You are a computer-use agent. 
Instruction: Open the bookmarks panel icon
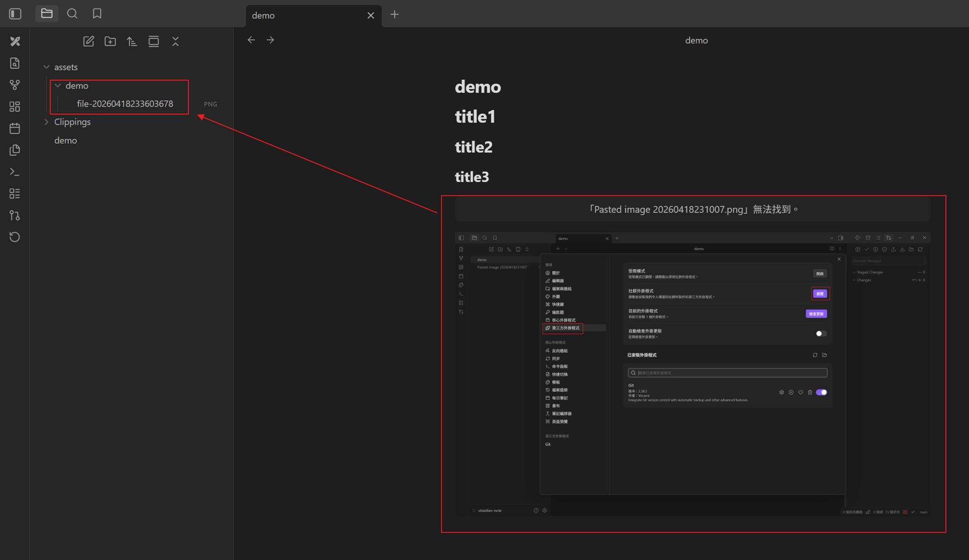click(x=97, y=14)
